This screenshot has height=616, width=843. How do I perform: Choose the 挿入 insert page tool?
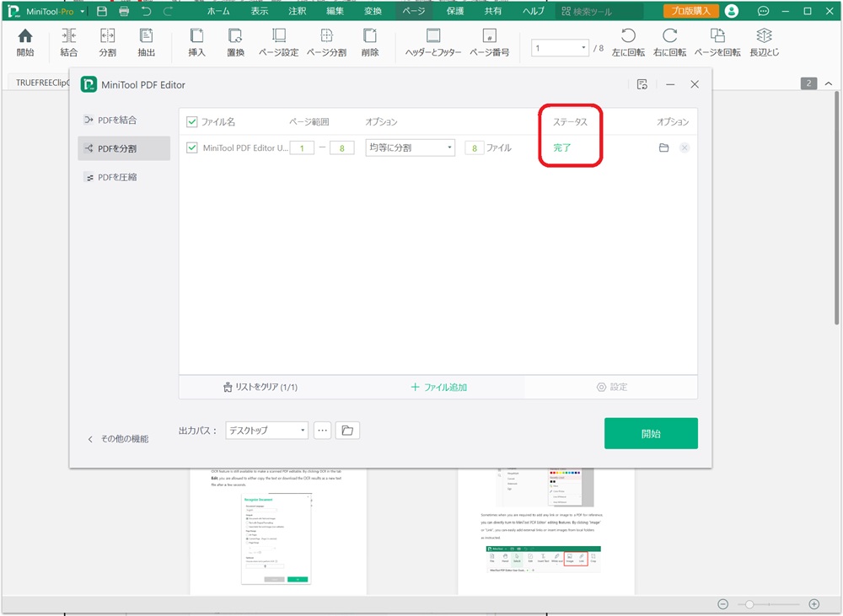(x=196, y=42)
